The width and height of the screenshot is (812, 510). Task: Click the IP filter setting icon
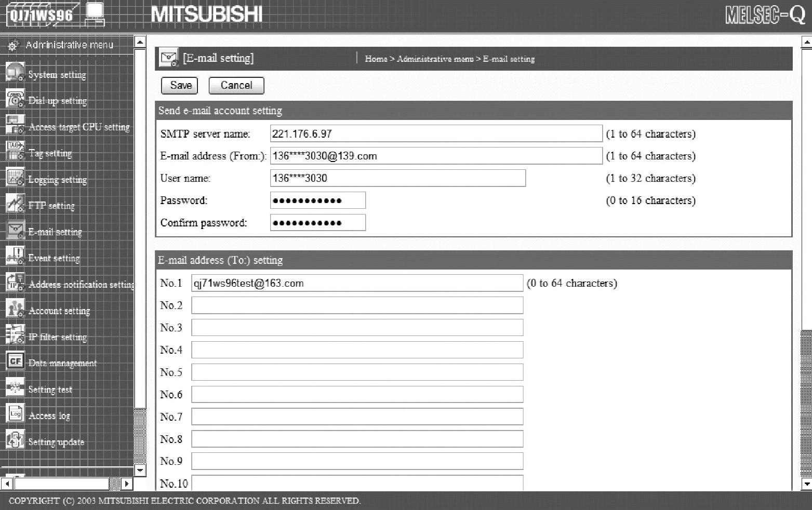point(15,335)
